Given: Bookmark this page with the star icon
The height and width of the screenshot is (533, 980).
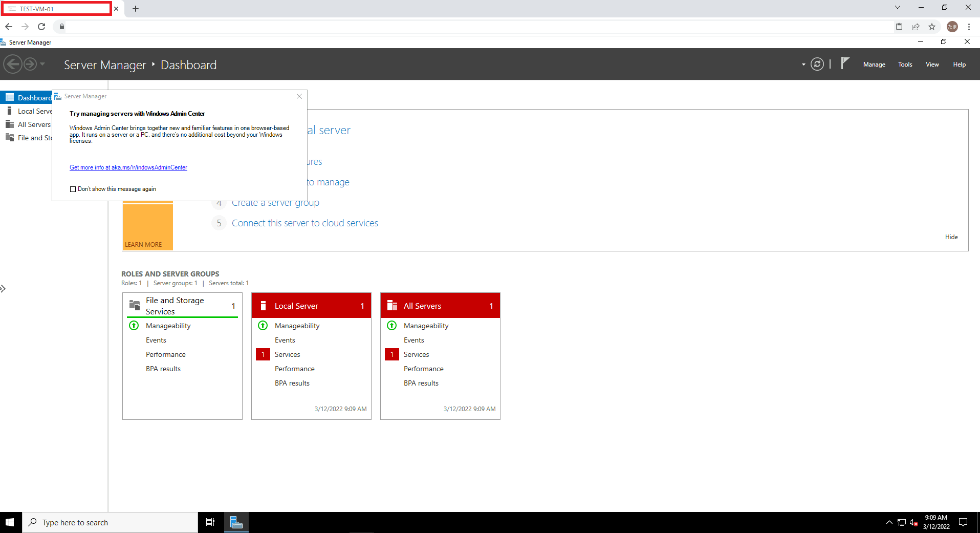Looking at the screenshot, I should point(932,27).
